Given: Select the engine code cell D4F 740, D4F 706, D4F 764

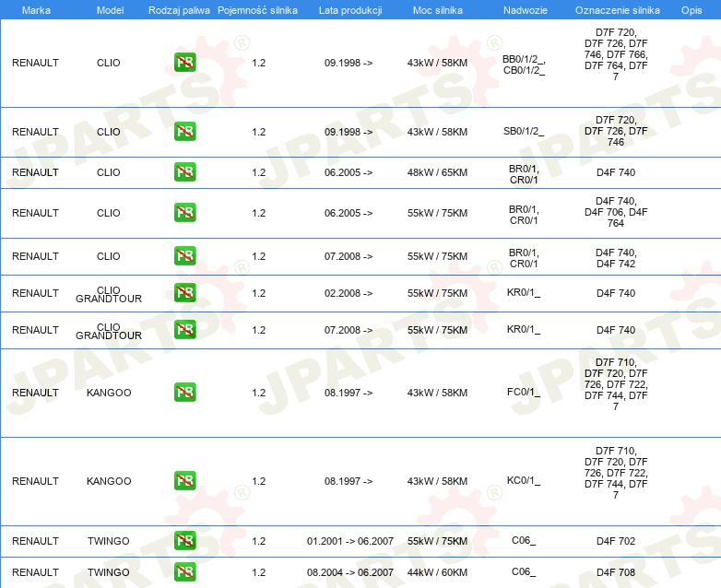Looking at the screenshot, I should coord(616,212).
